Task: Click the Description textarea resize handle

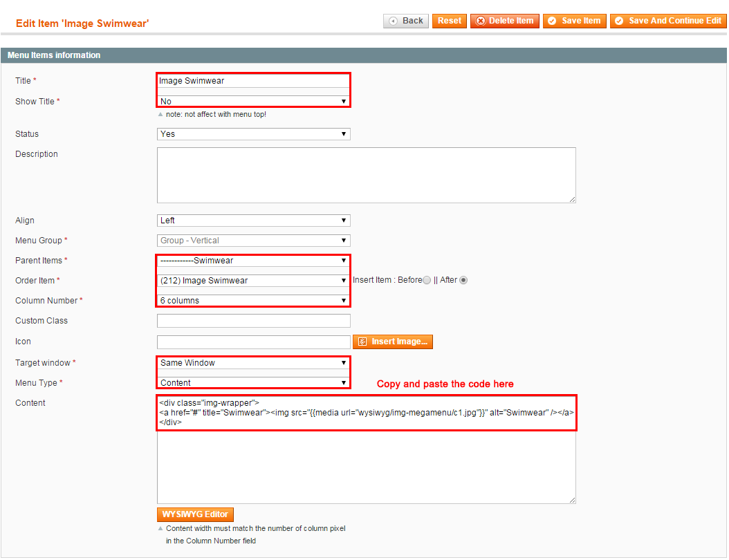Action: coord(572,199)
